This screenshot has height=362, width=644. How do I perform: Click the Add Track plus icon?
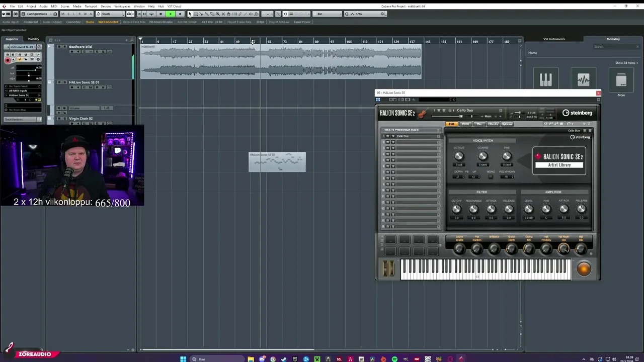pyautogui.click(x=126, y=40)
